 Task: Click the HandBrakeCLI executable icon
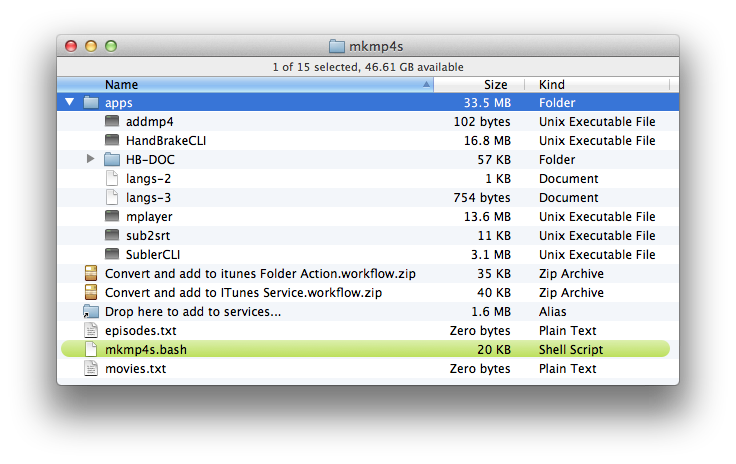click(x=112, y=140)
